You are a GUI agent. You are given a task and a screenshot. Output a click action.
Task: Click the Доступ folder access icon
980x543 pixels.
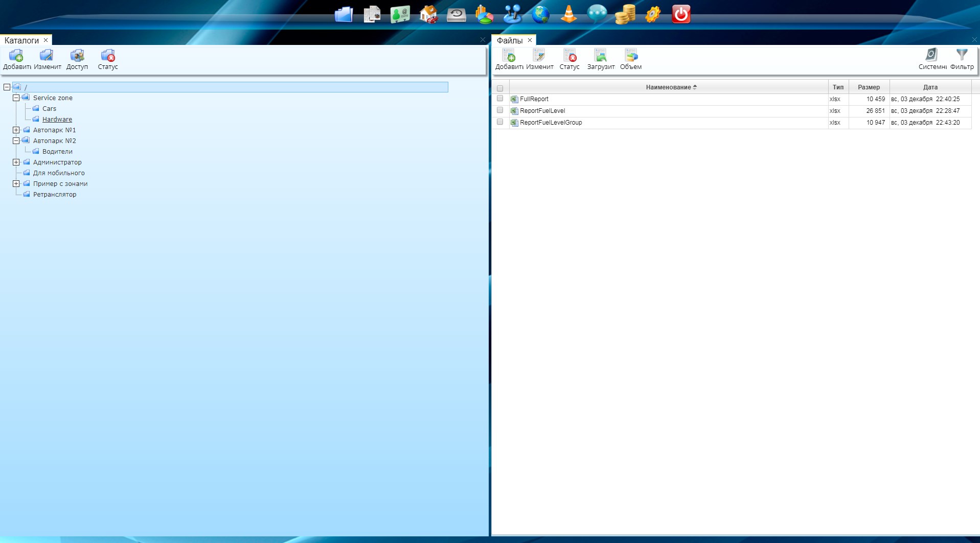coord(77,59)
